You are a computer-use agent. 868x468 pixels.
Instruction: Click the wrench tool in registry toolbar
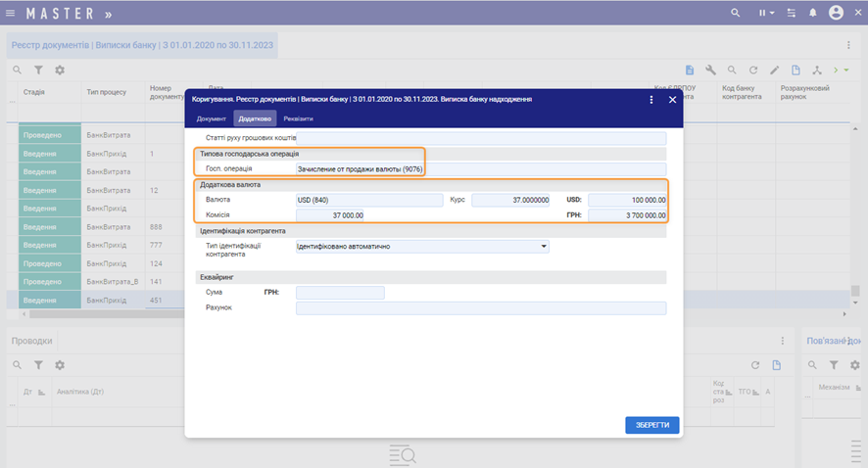click(x=711, y=70)
